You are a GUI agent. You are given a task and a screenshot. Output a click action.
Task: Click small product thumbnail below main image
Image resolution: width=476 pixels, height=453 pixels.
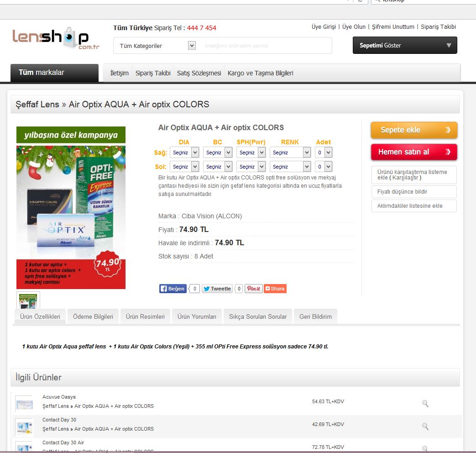click(x=28, y=300)
